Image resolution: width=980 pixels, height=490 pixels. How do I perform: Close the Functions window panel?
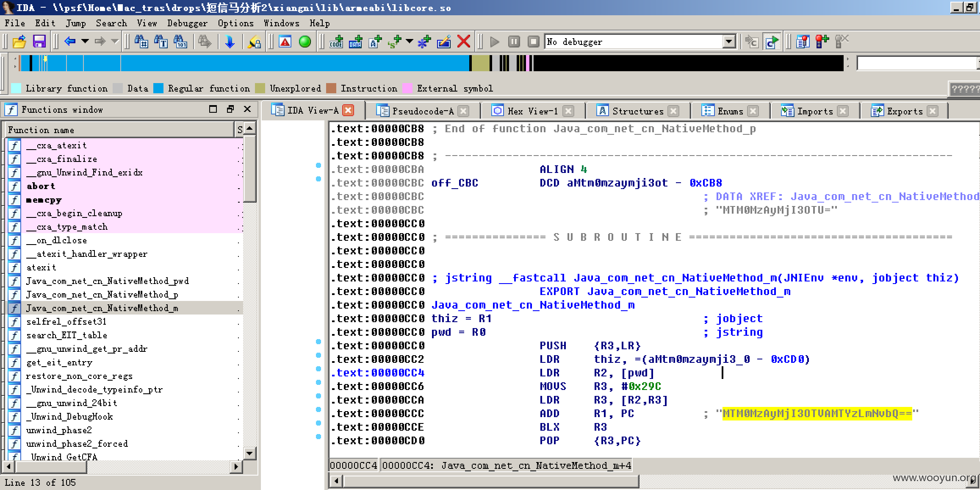(247, 109)
